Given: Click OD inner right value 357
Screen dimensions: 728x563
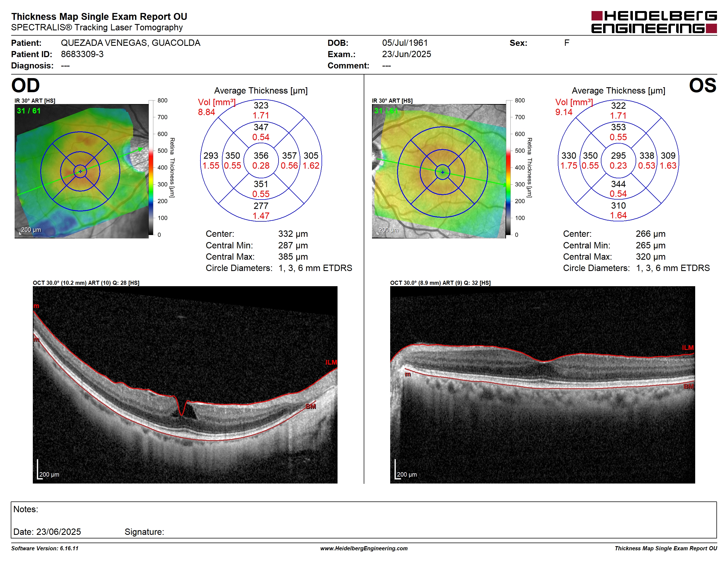Looking at the screenshot, I should [x=289, y=155].
